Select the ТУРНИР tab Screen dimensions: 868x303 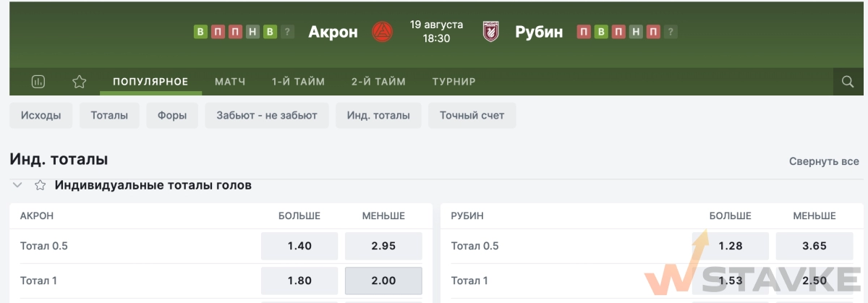coord(454,82)
